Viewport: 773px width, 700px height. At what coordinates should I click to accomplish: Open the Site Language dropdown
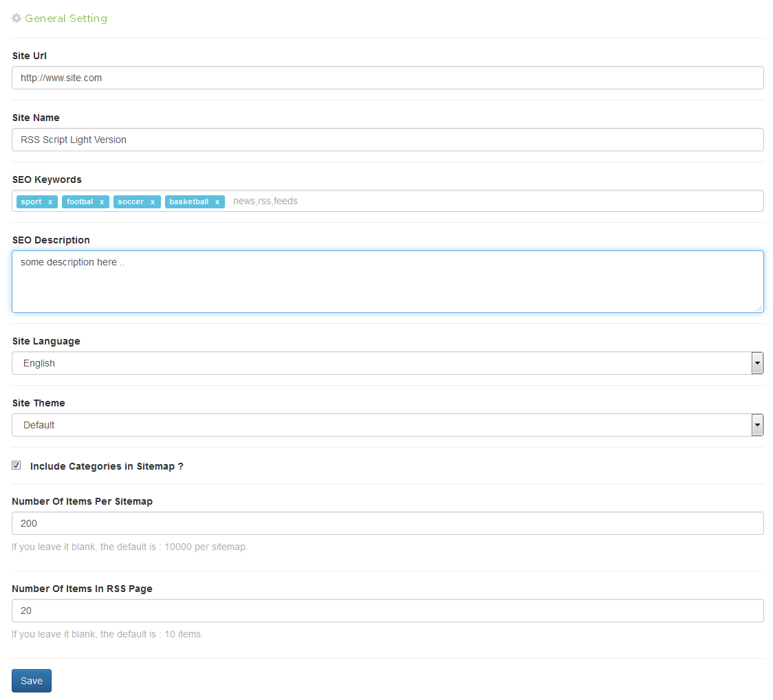coord(382,363)
